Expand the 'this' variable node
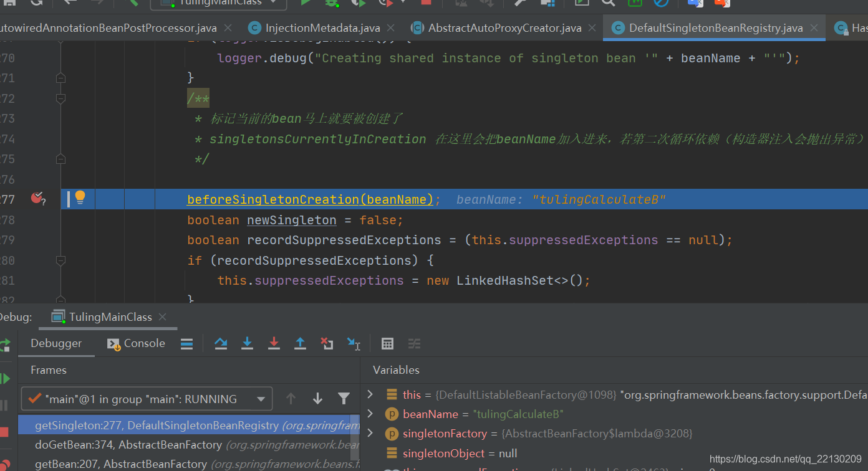 [370, 394]
